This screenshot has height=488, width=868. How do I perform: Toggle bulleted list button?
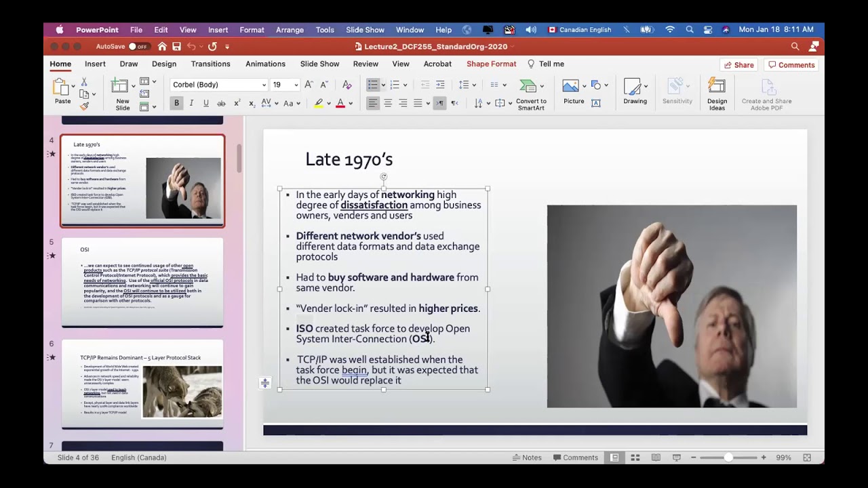click(x=372, y=85)
